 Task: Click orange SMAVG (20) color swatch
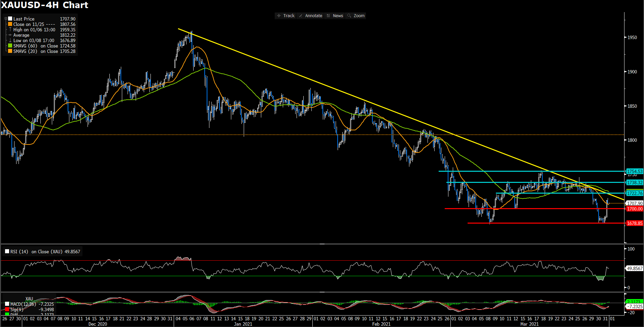pos(10,51)
